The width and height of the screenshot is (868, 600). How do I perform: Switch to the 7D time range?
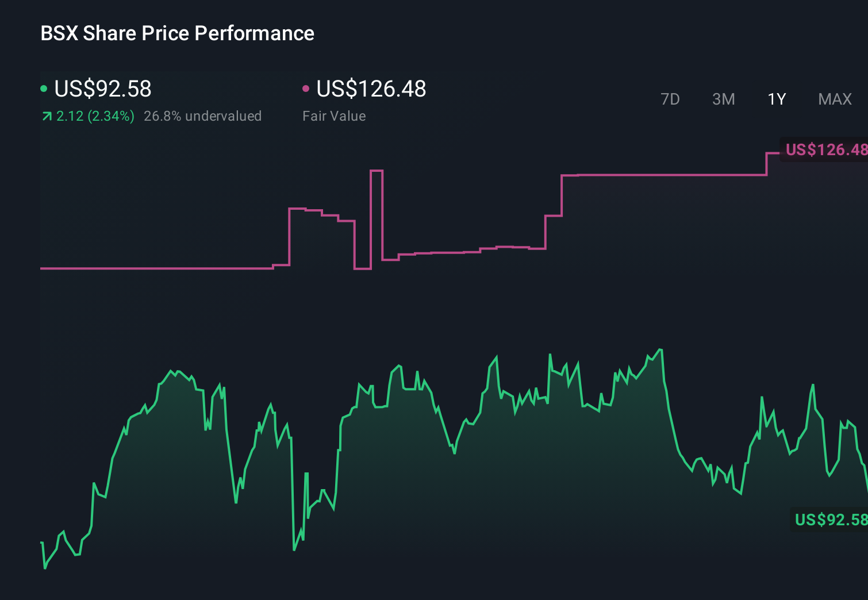point(670,99)
